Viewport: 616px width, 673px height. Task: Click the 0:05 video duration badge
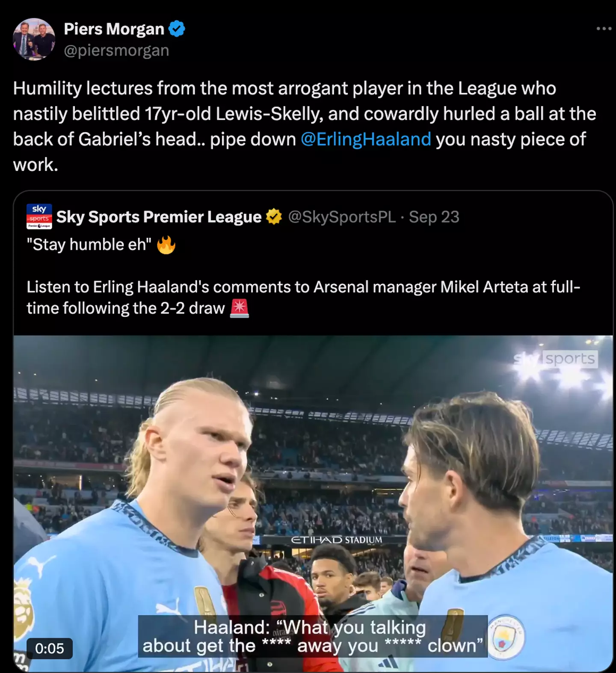click(x=50, y=648)
